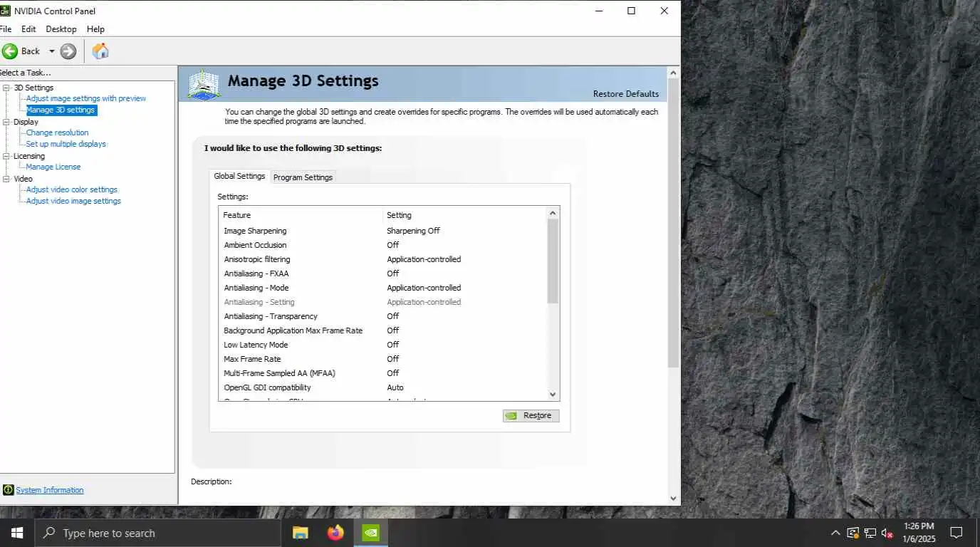Open Change resolution task
Screen dimensions: 980x547
[x=57, y=132]
